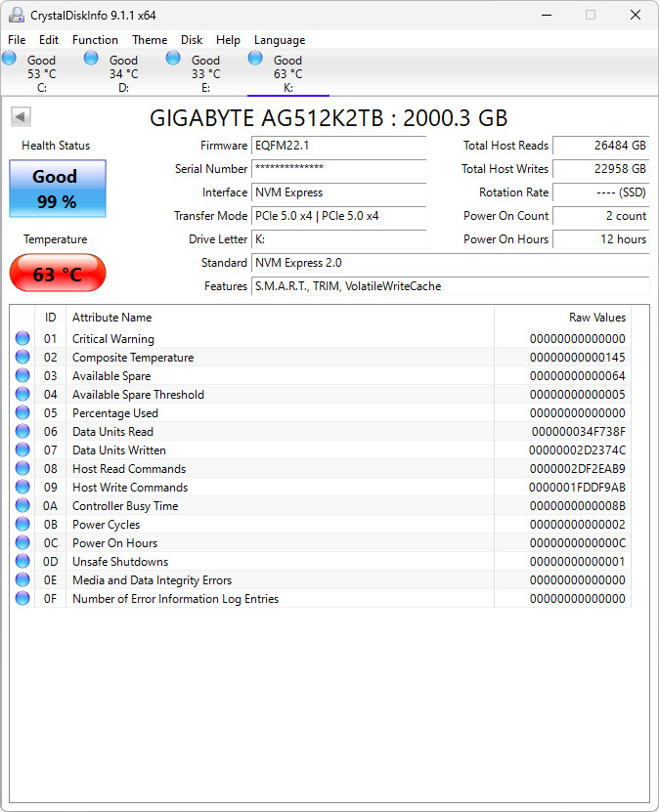659x812 pixels.
Task: Click raw value 0000001FDDF9AB
Action: 577,488
